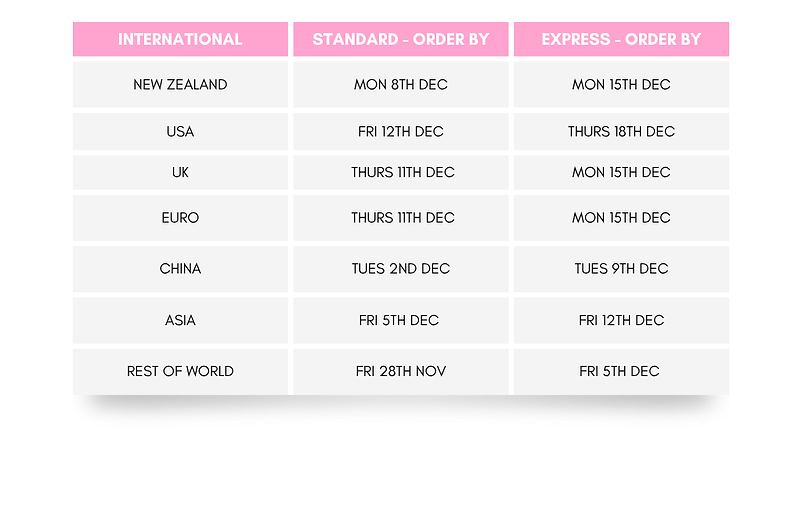Click New Zealand standard date MON 8TH DEC

(x=400, y=85)
